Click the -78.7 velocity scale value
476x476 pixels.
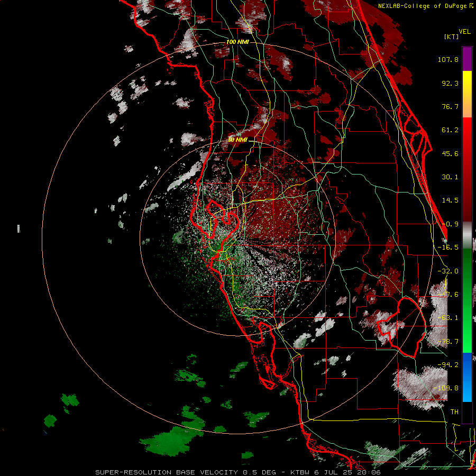pyautogui.click(x=448, y=342)
